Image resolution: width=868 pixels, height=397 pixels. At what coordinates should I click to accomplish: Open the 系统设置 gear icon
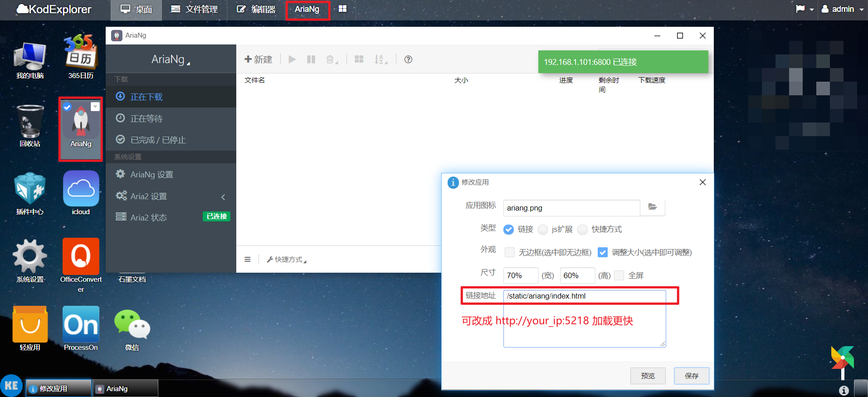point(30,261)
